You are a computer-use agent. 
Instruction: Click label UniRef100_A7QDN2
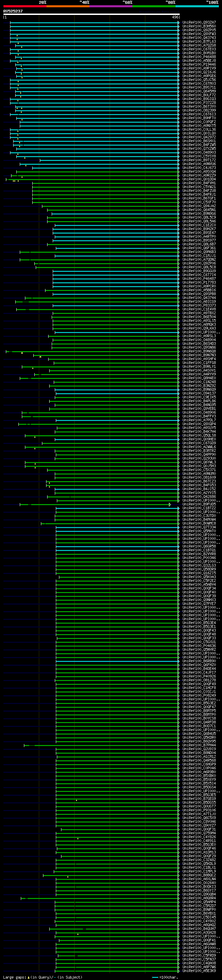(199, 259)
